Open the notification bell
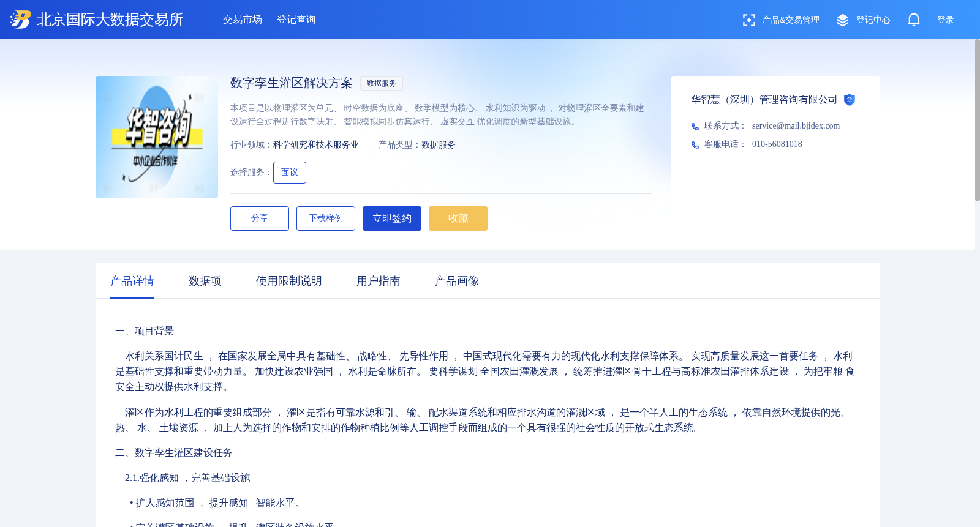 913,20
